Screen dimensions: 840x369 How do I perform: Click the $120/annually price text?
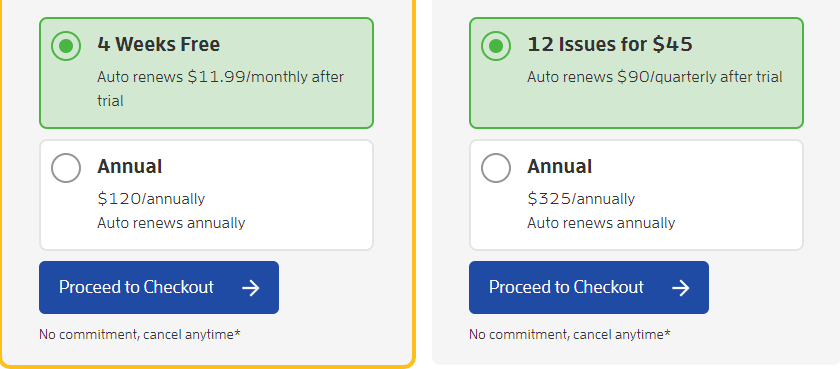(x=151, y=199)
